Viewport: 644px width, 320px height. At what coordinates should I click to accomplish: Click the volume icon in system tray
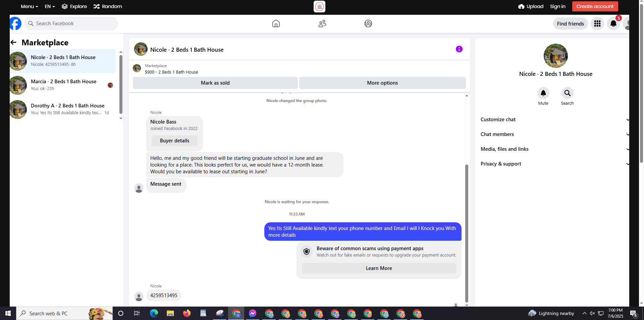point(592,313)
